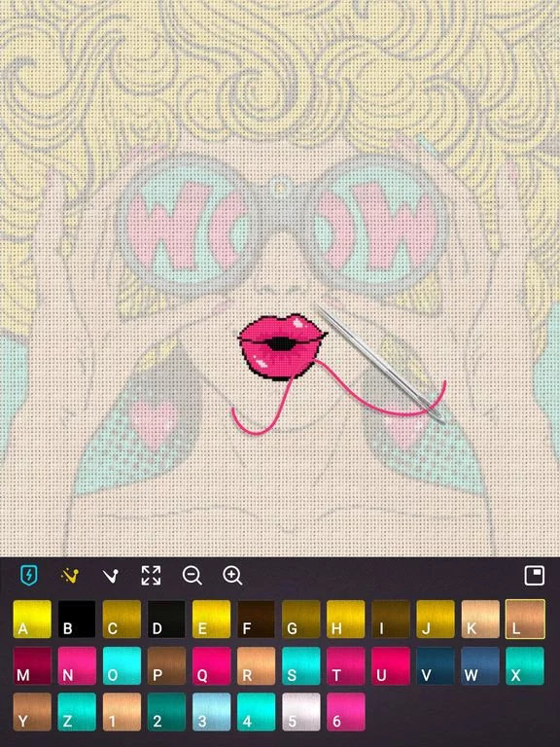Choose hot pink thread swatch Q

[211, 665]
